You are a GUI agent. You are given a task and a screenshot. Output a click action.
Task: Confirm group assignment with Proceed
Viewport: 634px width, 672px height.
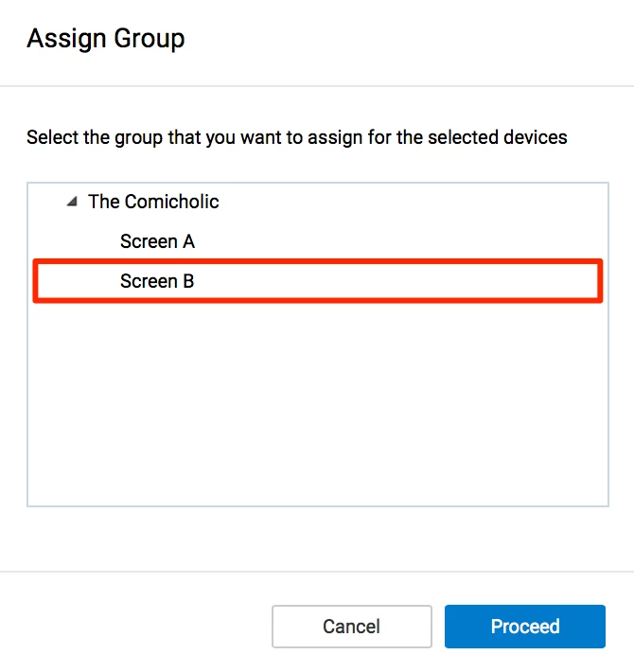(524, 627)
